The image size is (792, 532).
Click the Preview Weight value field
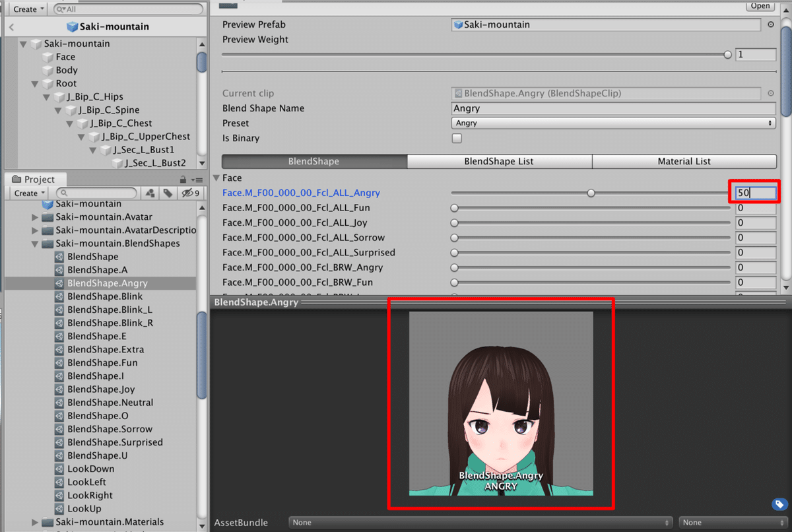[756, 55]
